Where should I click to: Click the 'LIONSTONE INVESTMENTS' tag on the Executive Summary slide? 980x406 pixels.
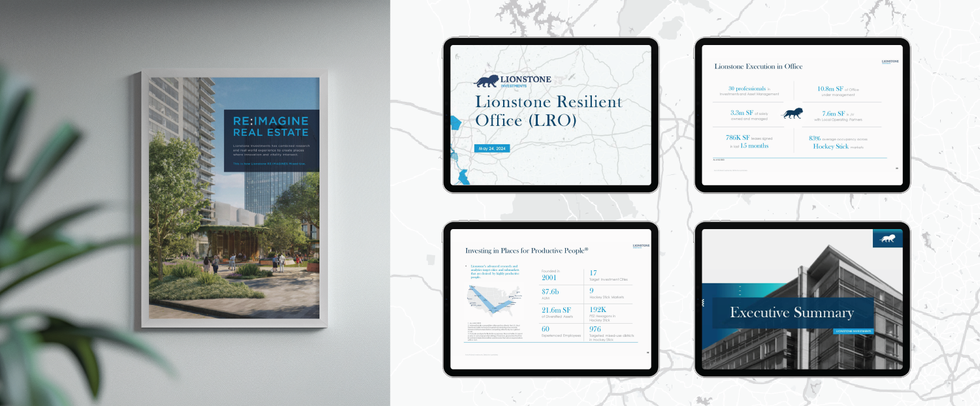pyautogui.click(x=854, y=332)
